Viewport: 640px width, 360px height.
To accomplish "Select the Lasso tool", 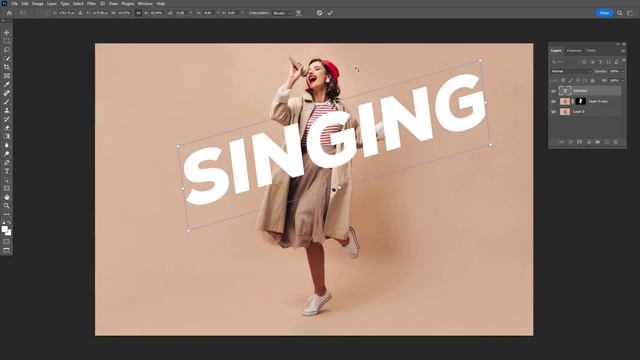I will click(7, 50).
